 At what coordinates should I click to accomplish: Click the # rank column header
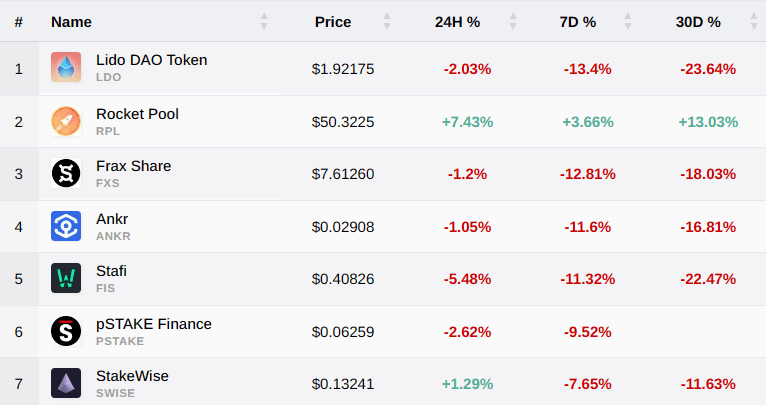point(18,21)
